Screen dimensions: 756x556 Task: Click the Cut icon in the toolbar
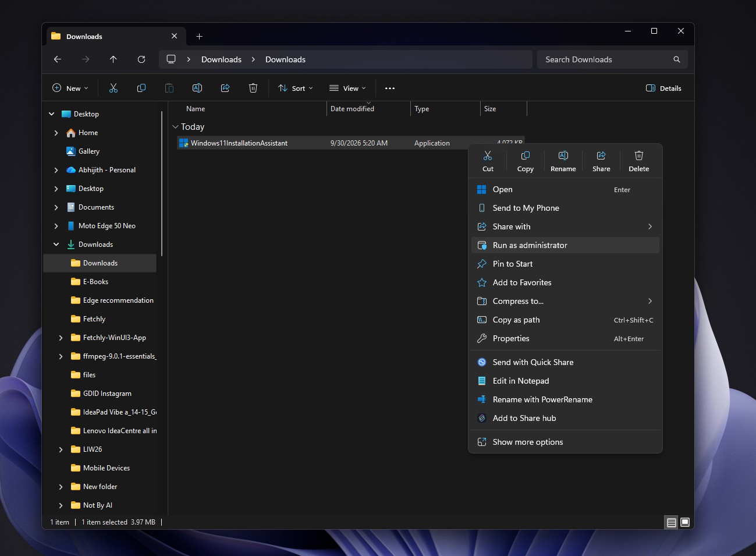113,88
